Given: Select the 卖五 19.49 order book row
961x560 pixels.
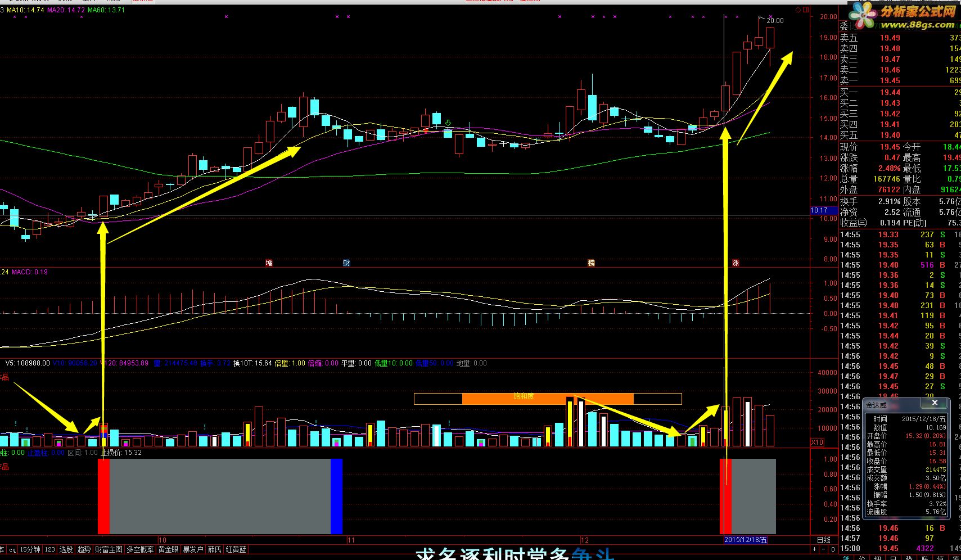Looking at the screenshot, I should (x=900, y=38).
